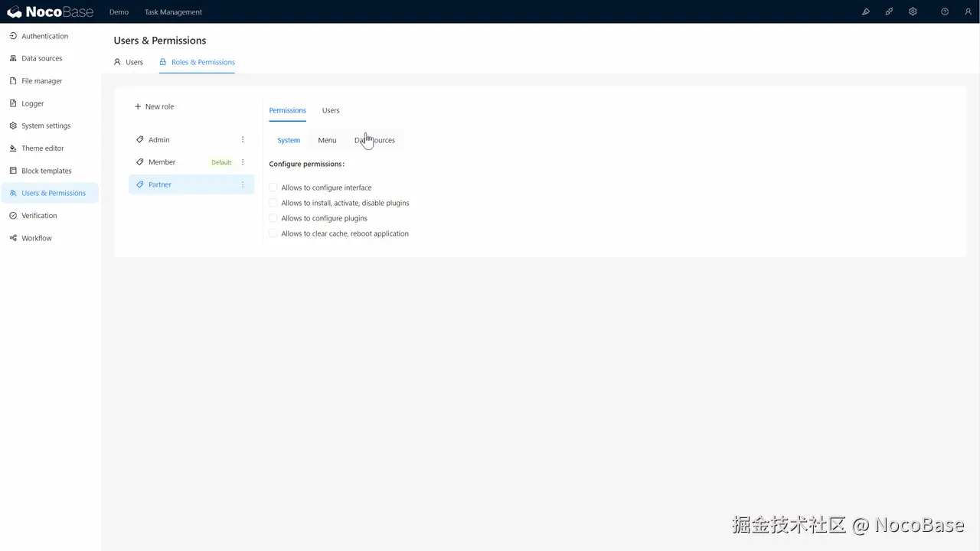Open the File manager section
The image size is (980, 551).
(42, 80)
